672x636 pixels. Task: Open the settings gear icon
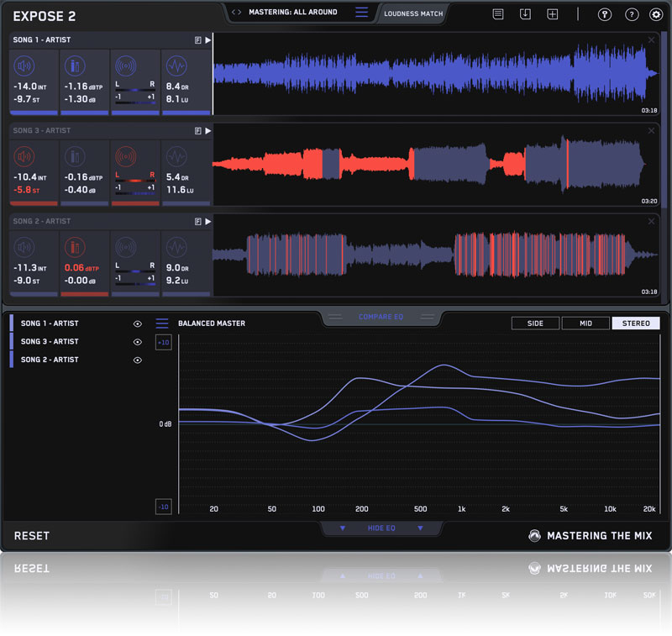(x=656, y=14)
